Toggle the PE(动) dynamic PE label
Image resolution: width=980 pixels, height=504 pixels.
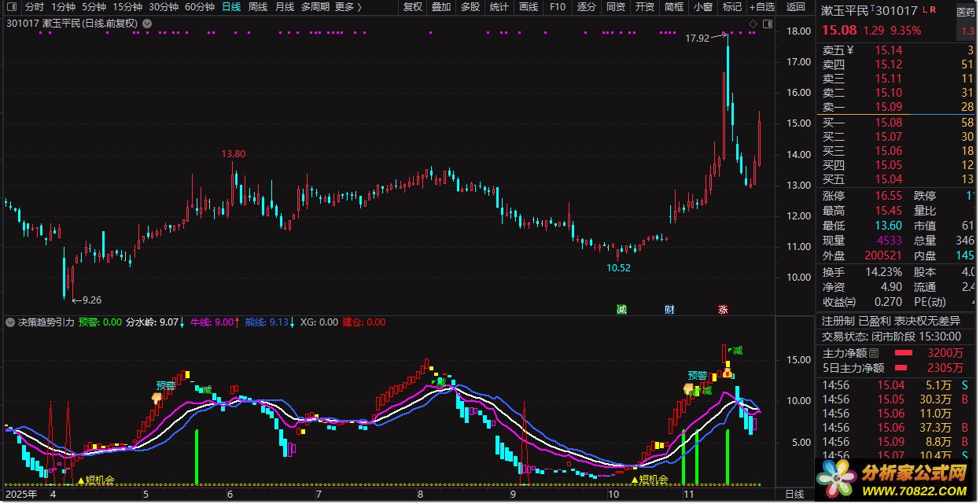[930, 302]
